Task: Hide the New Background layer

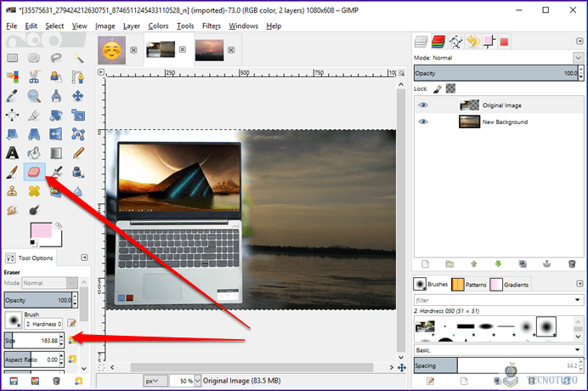Action: click(423, 122)
